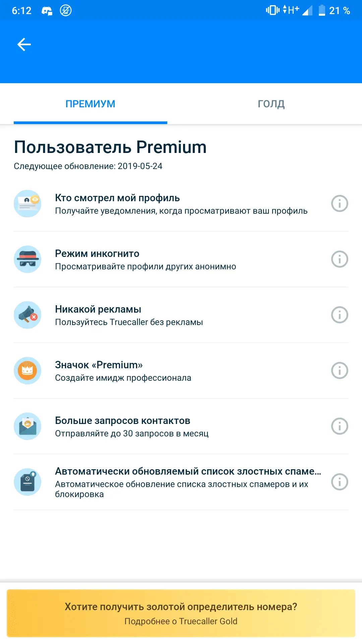Tap the 'Никакой рекламы' feature title
Screen dimensions: 362x644
[x=98, y=309]
